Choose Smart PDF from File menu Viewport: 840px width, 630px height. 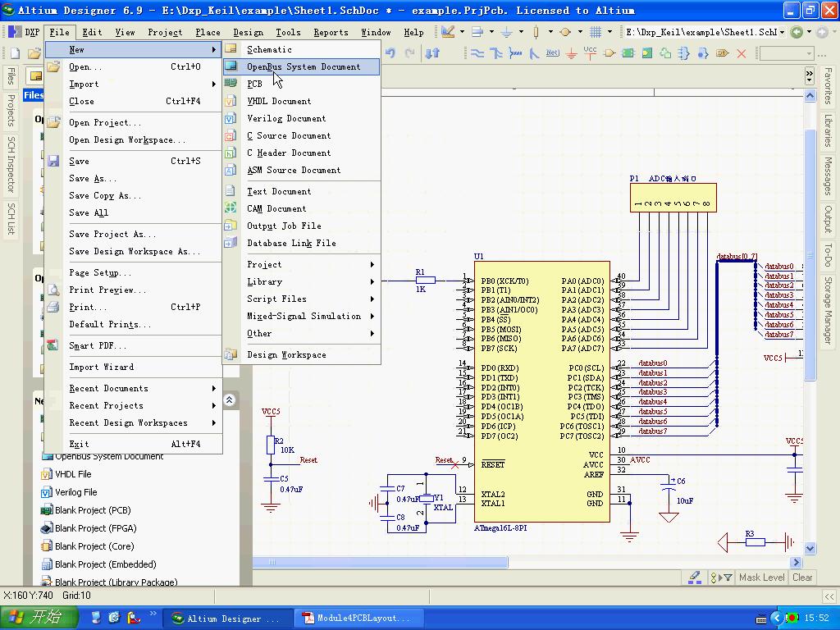click(x=134, y=345)
